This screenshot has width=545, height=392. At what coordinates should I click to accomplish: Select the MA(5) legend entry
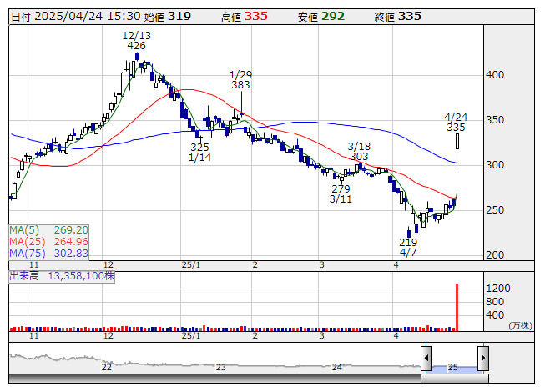tap(48, 230)
